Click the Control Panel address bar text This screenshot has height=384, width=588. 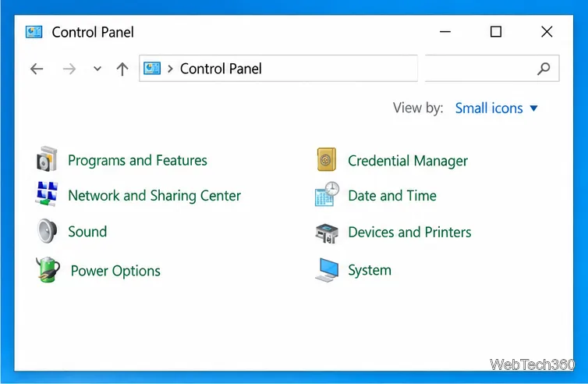pyautogui.click(x=221, y=69)
